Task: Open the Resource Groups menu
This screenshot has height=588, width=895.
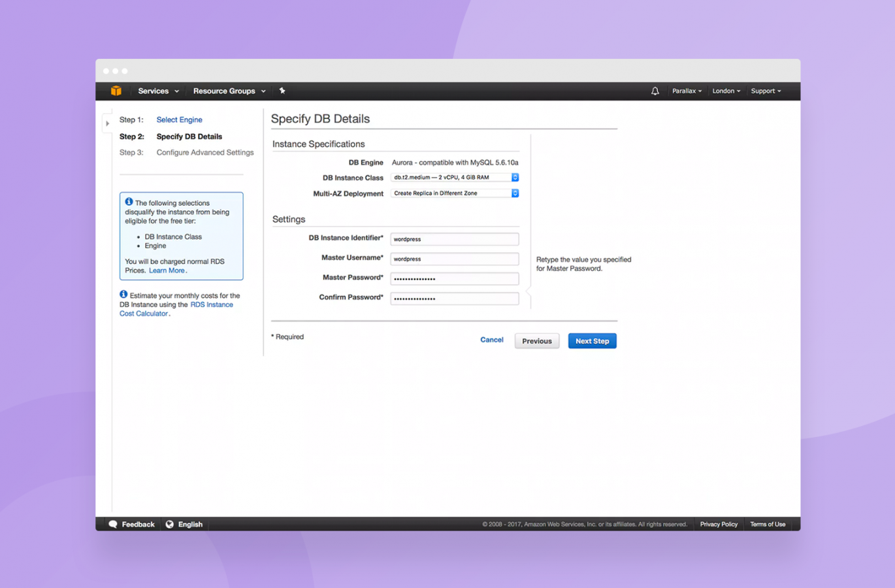Action: (229, 91)
